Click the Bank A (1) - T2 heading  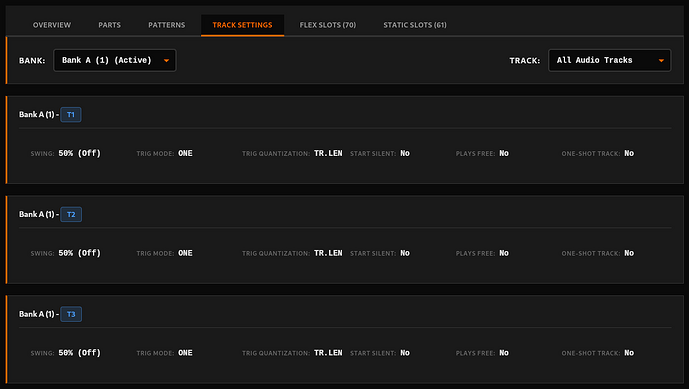pos(50,214)
